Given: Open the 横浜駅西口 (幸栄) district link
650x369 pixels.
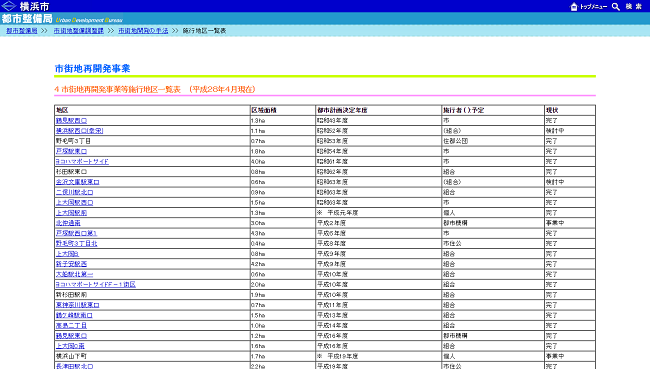Looking at the screenshot, I should click(79, 131).
